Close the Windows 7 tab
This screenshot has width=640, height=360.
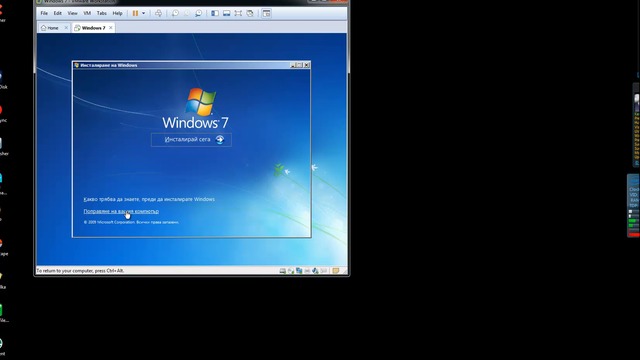pos(111,28)
